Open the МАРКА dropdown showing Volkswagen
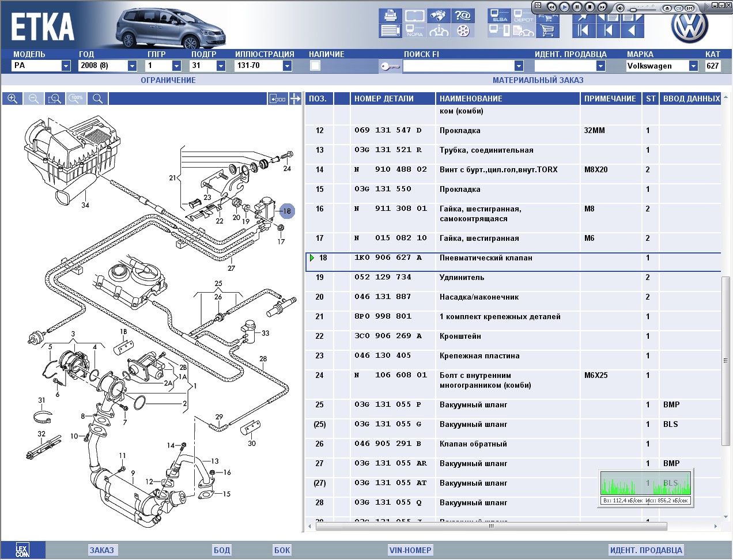This screenshot has width=733, height=560. pyautogui.click(x=693, y=66)
